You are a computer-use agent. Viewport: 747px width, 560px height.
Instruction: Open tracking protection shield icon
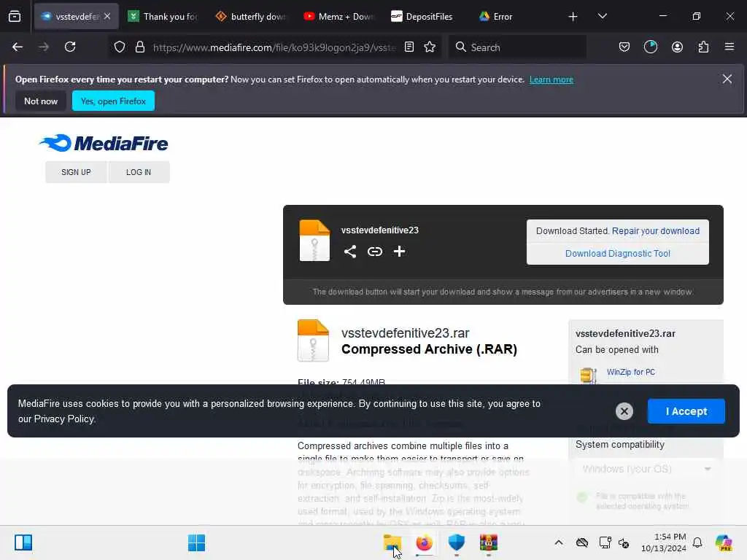click(120, 47)
